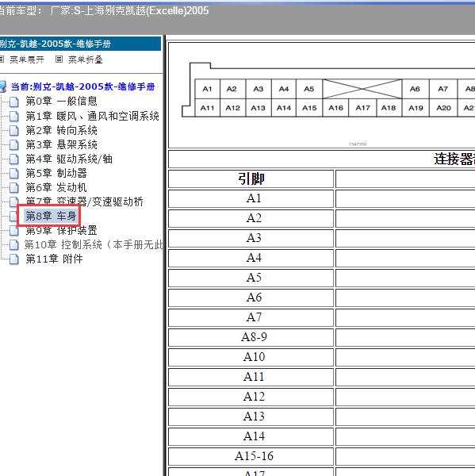Click page icon next to 第2章 转向系统
This screenshot has width=475, height=476.
pyautogui.click(x=14, y=131)
